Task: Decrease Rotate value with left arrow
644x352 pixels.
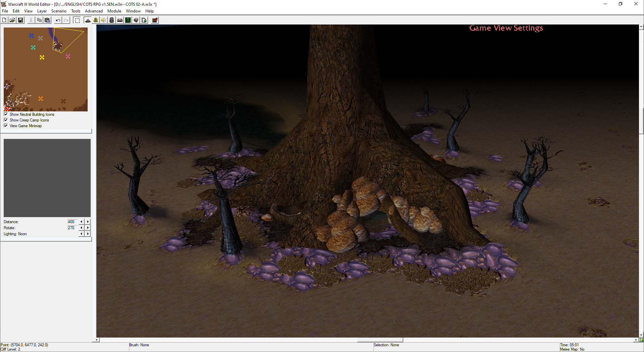Action: (x=81, y=228)
